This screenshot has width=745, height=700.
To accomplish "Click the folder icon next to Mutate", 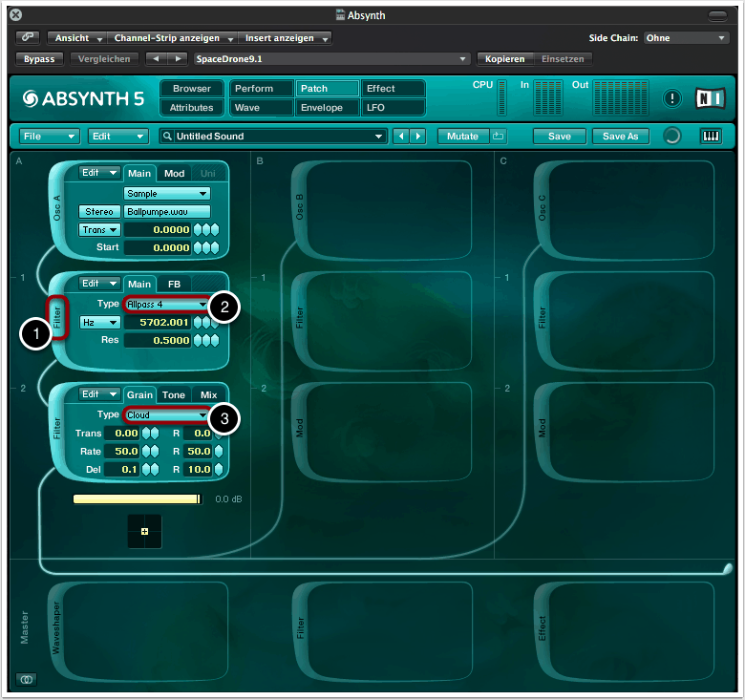I will pos(498,136).
